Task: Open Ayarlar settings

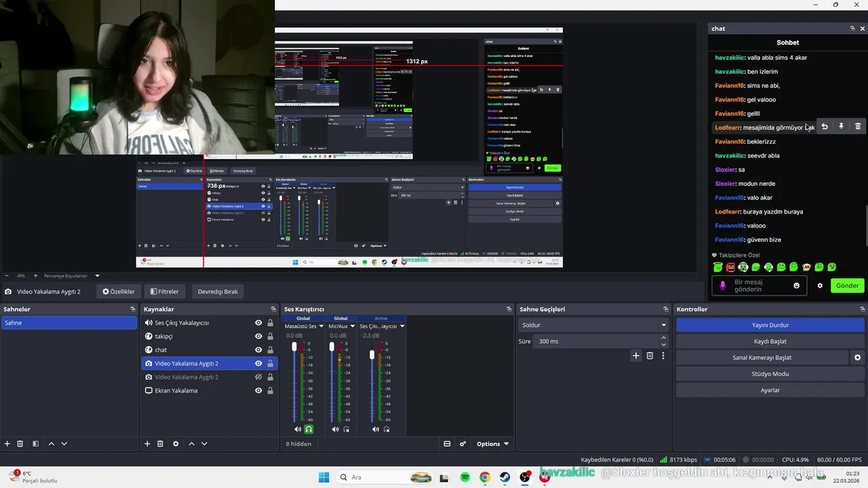Action: click(x=770, y=390)
